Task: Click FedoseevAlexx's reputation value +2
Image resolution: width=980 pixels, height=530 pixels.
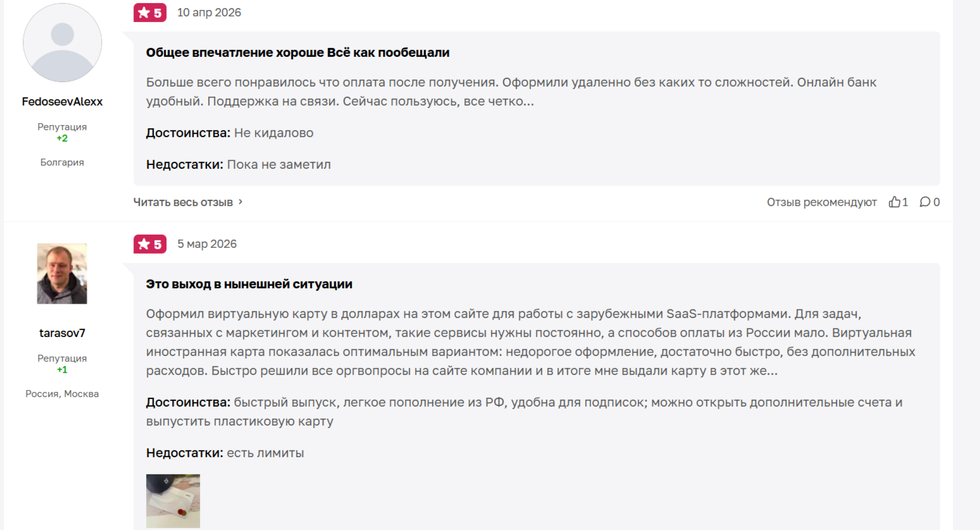Action: click(x=62, y=138)
